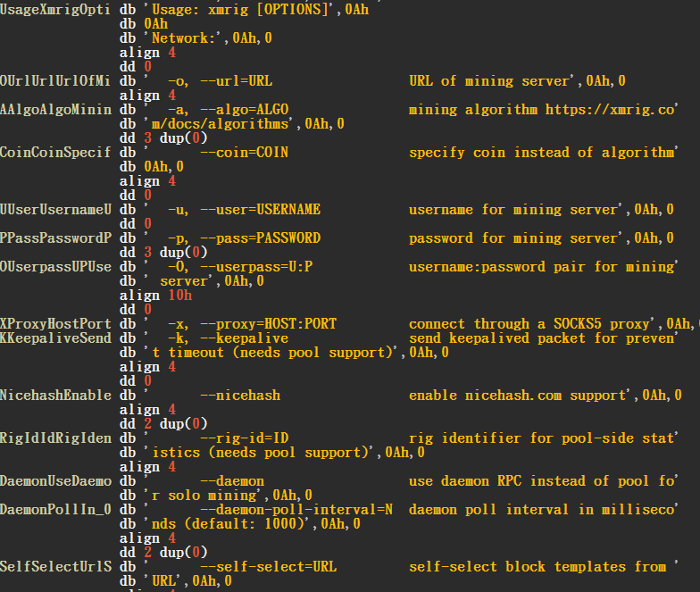Click the 'Network:' string literal
700x592 pixels.
pos(188,38)
